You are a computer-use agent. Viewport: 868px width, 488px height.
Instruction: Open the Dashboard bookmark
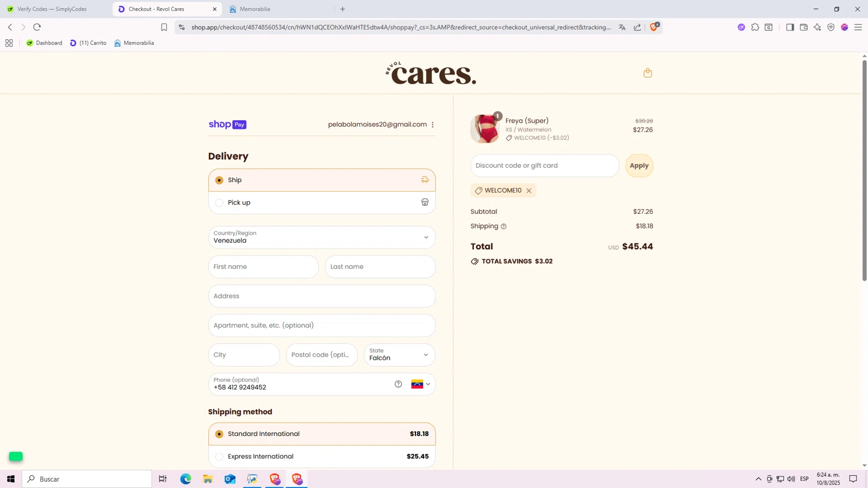pos(44,43)
